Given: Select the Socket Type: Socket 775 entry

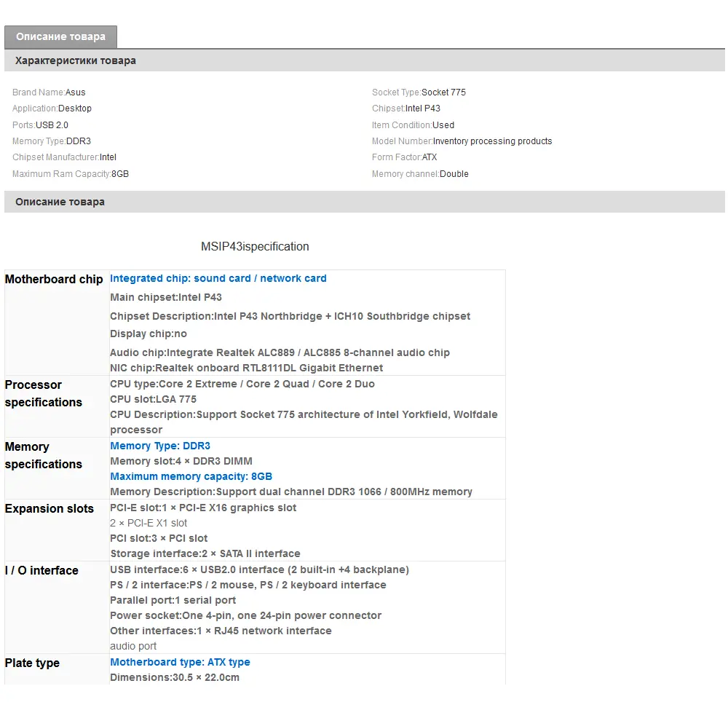Looking at the screenshot, I should tap(419, 92).
